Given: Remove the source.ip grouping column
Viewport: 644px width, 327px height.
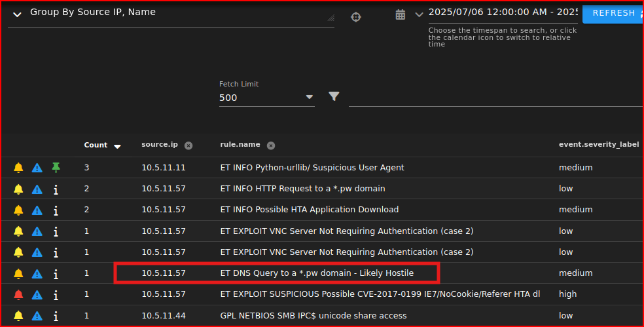Looking at the screenshot, I should (x=188, y=145).
